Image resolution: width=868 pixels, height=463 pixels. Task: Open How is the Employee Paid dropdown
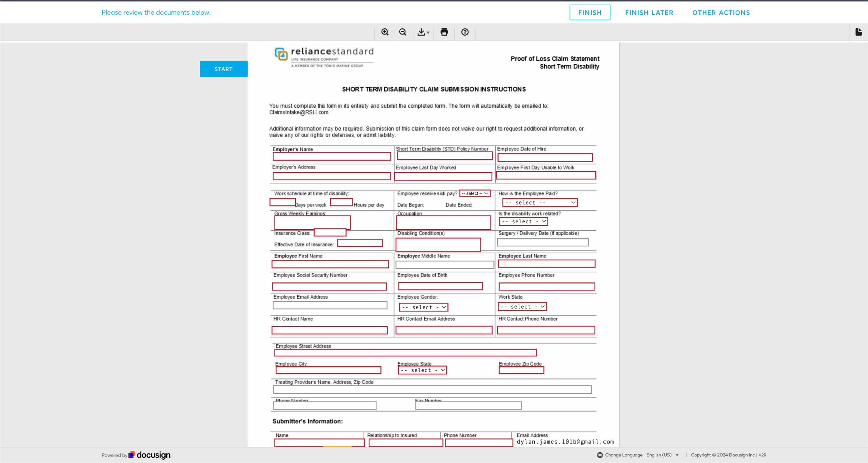[x=540, y=203]
